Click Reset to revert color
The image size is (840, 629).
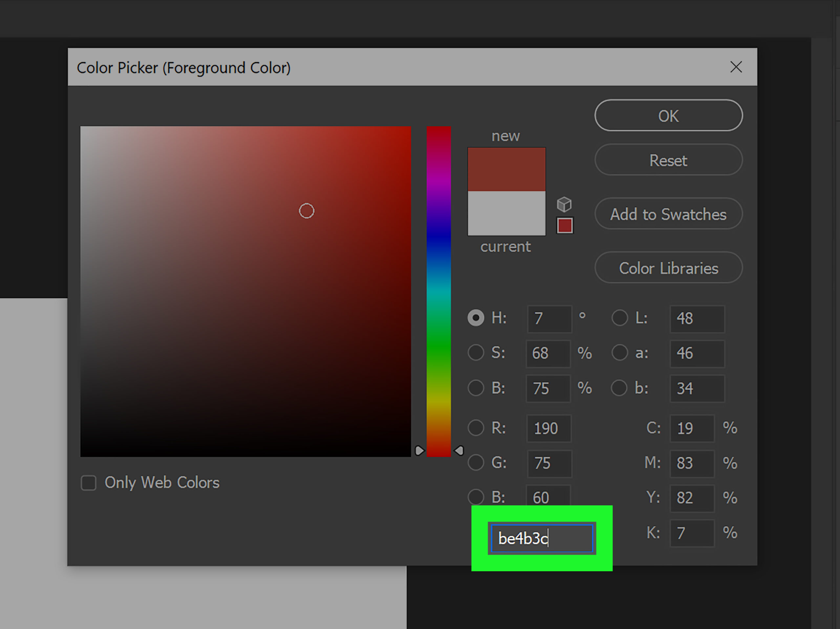pyautogui.click(x=667, y=160)
